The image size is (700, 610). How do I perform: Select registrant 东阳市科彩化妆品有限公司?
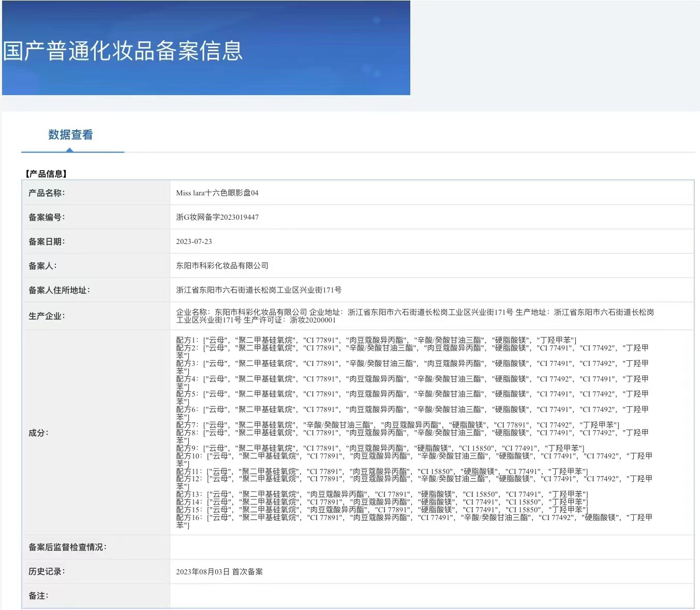[222, 266]
